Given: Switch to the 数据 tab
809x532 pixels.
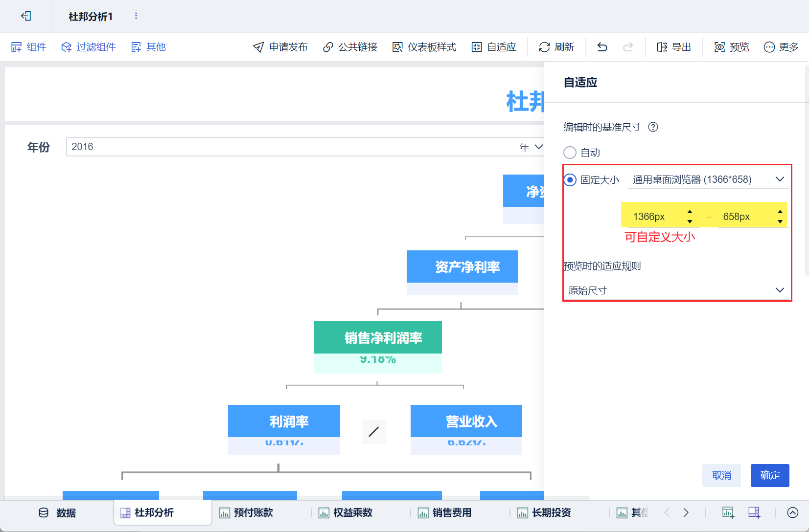Looking at the screenshot, I should pos(57,512).
